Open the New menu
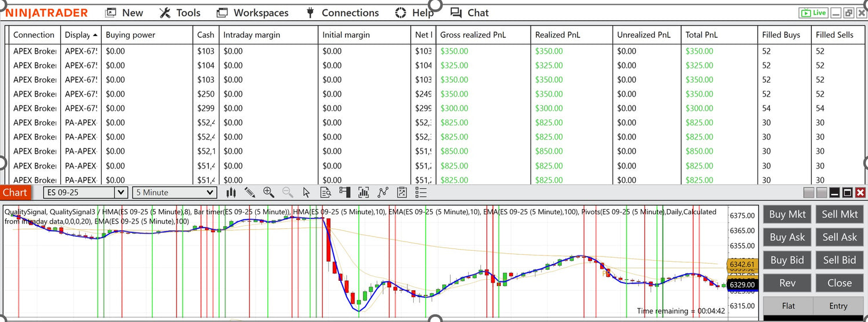 [124, 13]
